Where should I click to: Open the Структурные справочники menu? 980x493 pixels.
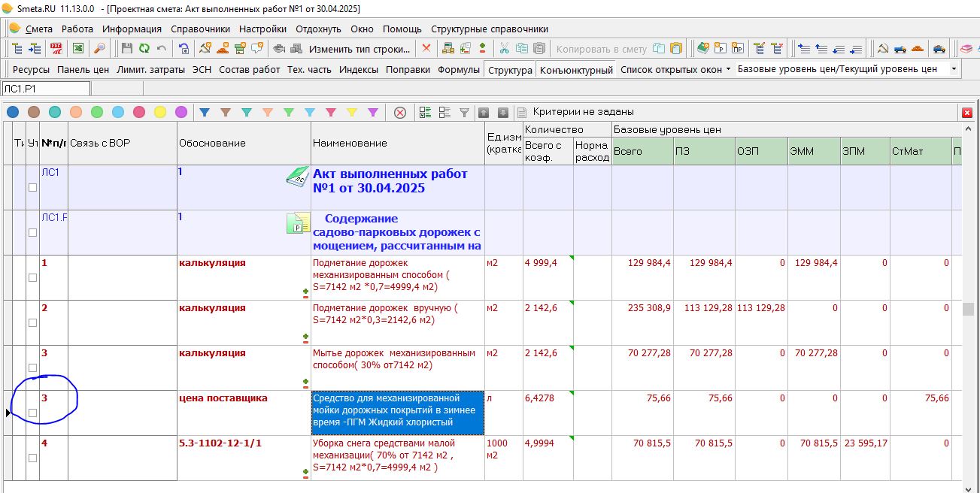click(490, 29)
